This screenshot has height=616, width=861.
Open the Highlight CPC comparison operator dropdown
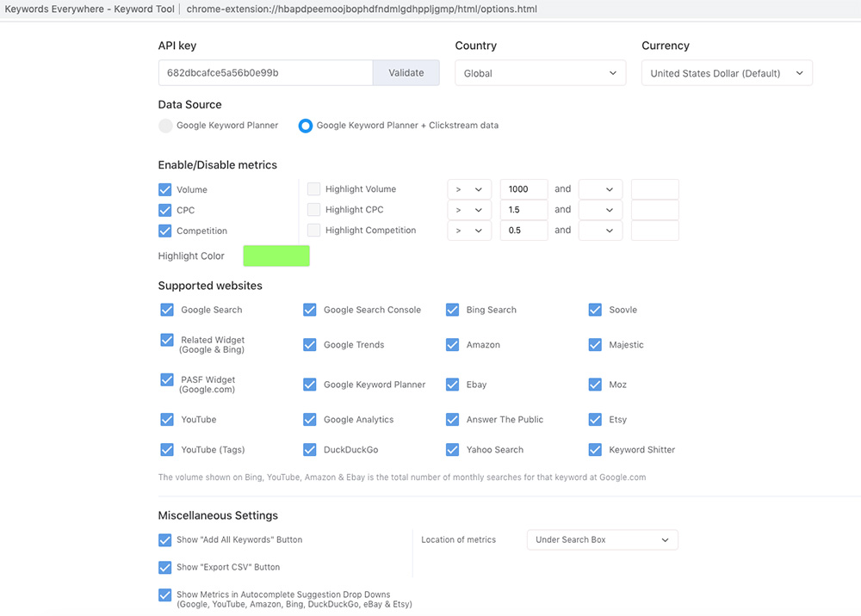469,210
